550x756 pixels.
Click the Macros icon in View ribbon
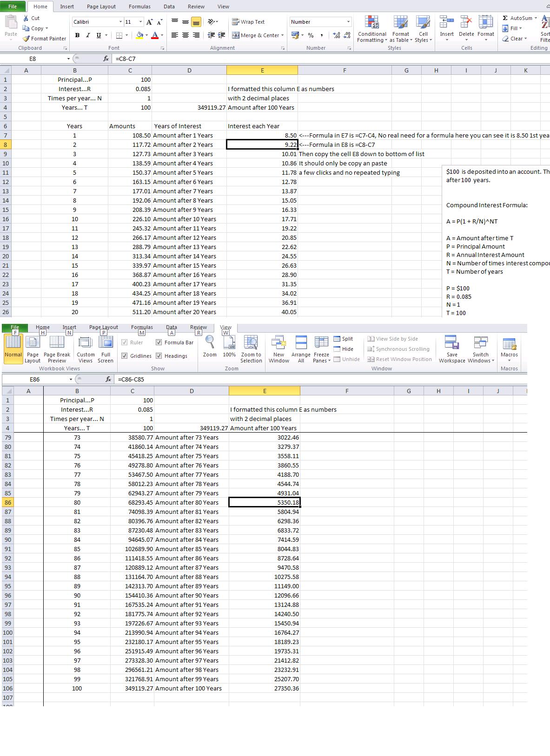(x=509, y=343)
